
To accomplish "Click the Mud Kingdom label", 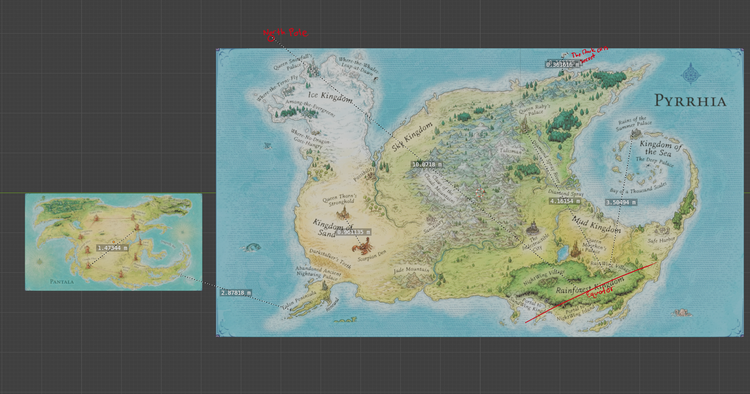I will (596, 225).
